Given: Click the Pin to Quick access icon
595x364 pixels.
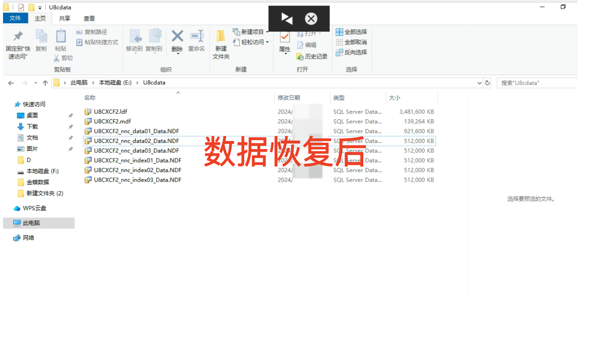Looking at the screenshot, I should [18, 36].
